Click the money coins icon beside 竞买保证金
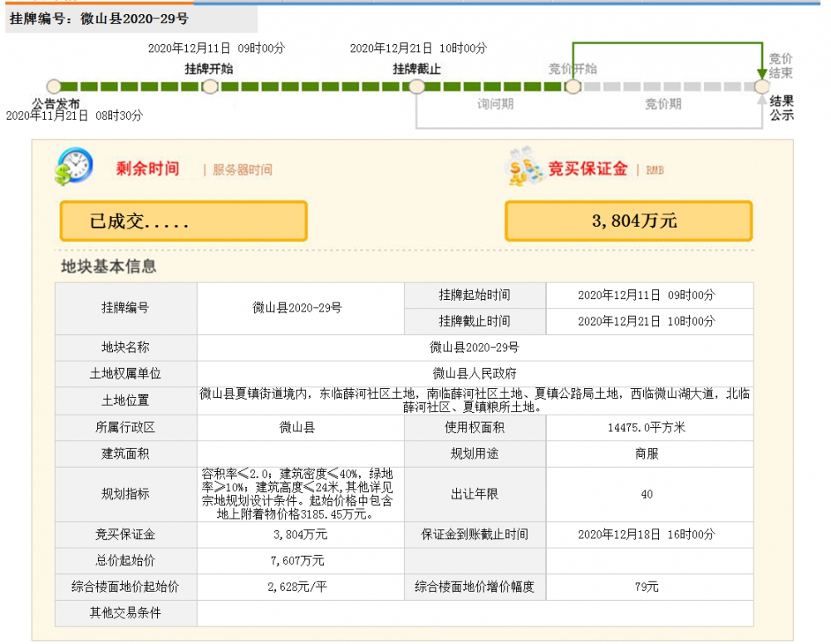 point(524,166)
